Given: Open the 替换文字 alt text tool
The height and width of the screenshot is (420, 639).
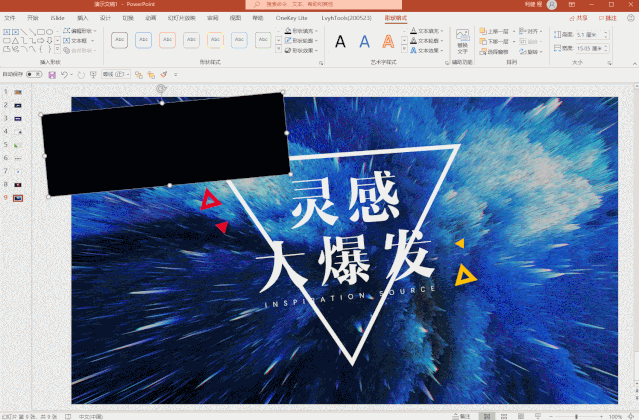Looking at the screenshot, I should pos(462,42).
